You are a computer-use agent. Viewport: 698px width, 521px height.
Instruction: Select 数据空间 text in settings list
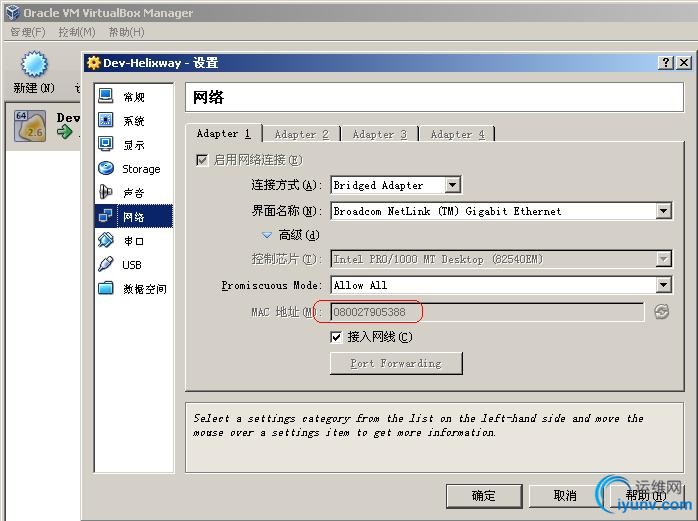[x=145, y=289]
